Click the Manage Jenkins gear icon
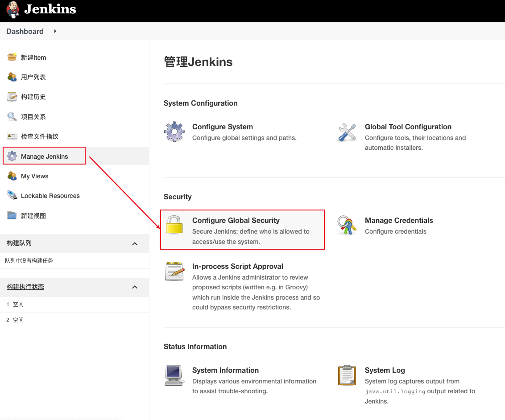 point(12,156)
